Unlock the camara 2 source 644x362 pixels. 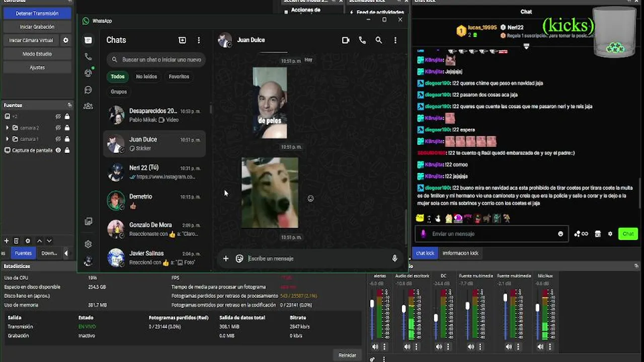click(x=67, y=128)
